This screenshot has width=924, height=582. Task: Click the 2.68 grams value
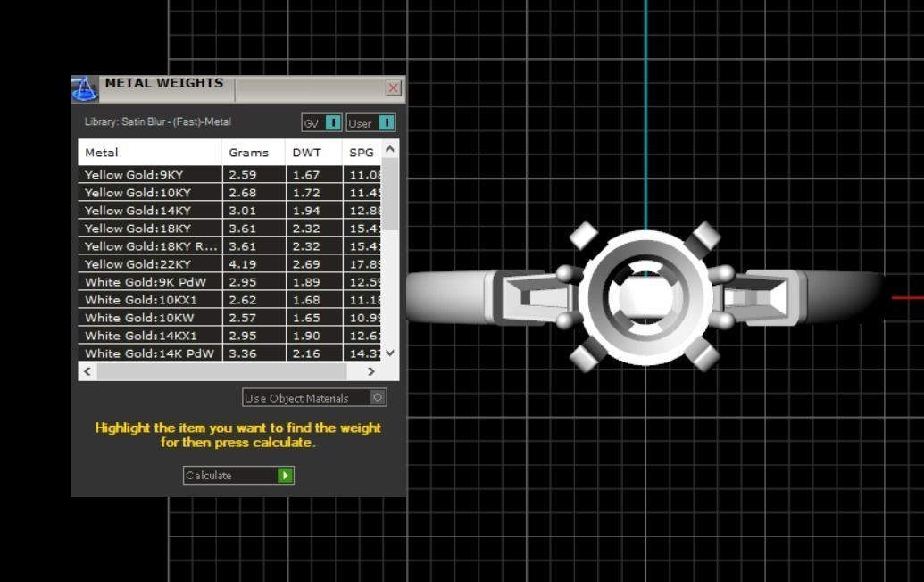tap(243, 193)
